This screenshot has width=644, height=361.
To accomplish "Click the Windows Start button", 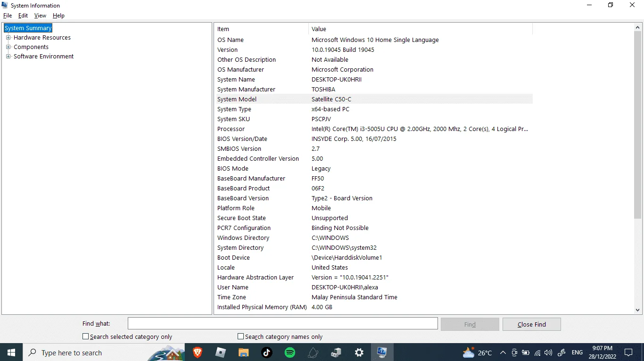I will click(11, 353).
